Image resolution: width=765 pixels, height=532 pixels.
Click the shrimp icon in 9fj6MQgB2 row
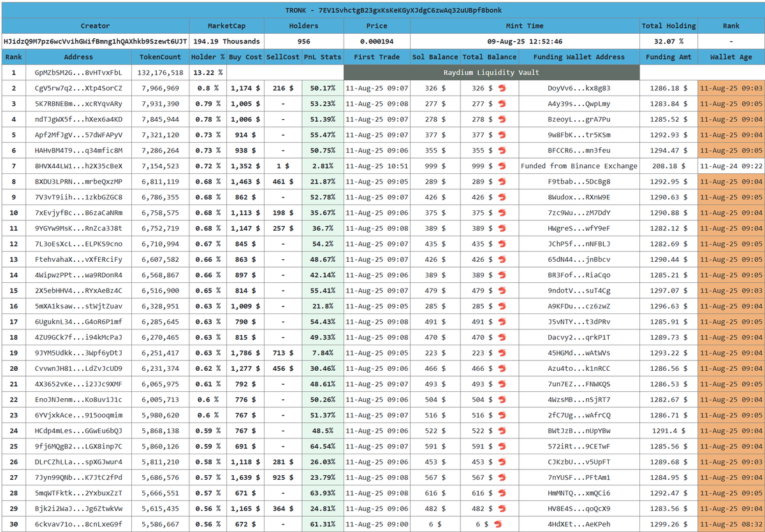[x=502, y=447]
